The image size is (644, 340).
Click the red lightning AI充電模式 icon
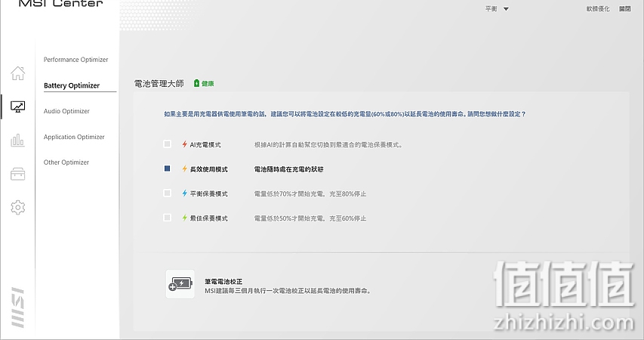(x=185, y=144)
